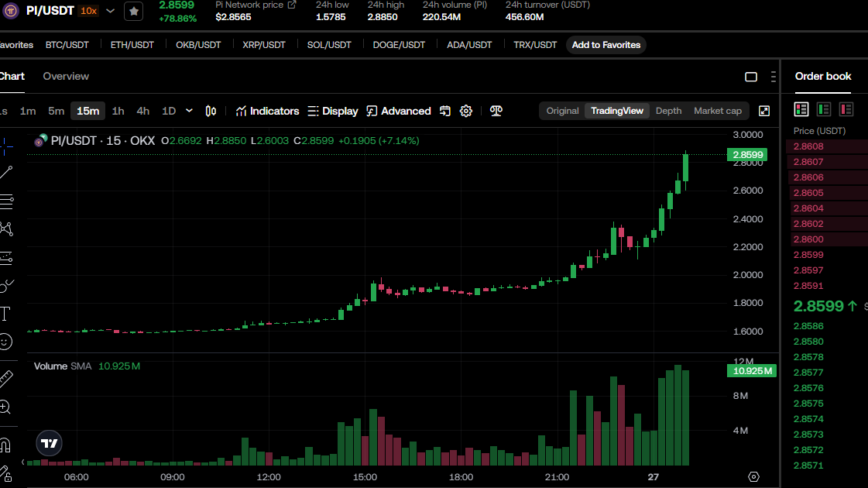
Task: Click ask price 2.8608 in order book
Action: [808, 146]
